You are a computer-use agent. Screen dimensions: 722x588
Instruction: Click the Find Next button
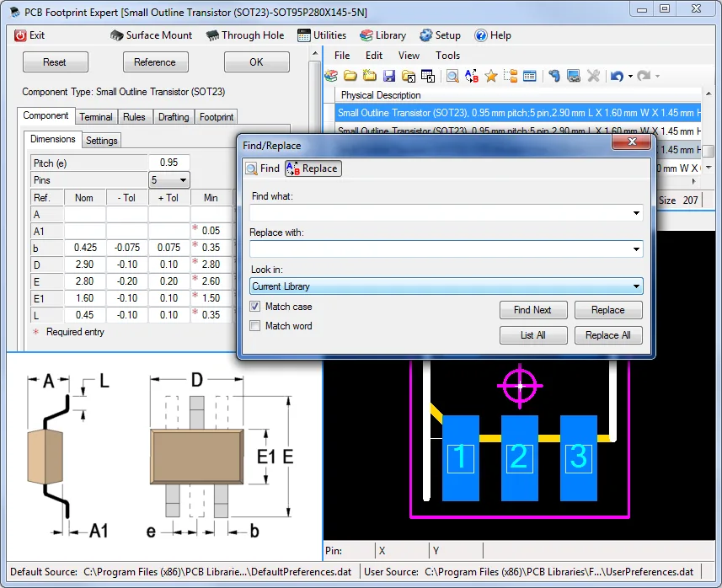[x=533, y=310]
